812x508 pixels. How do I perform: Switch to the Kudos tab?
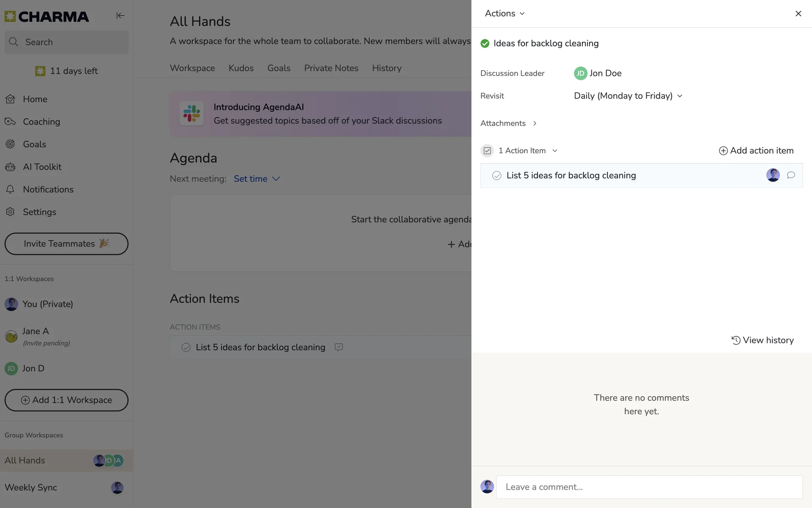point(241,68)
